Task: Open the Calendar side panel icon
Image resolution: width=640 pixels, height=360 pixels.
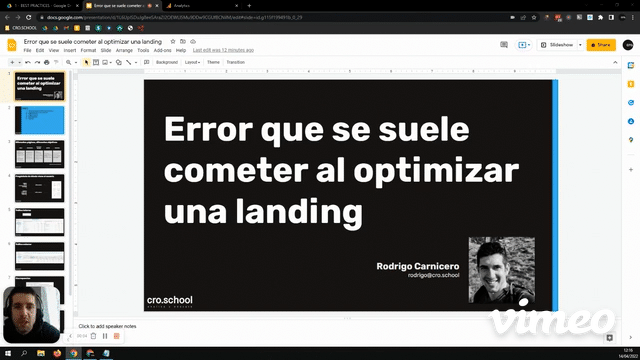Action: (x=631, y=65)
